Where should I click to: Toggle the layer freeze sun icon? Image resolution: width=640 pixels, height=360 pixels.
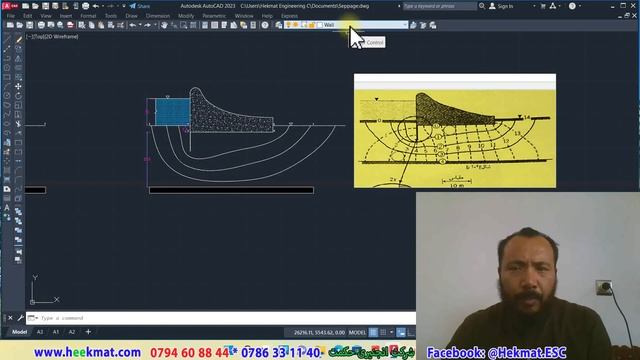coord(296,25)
